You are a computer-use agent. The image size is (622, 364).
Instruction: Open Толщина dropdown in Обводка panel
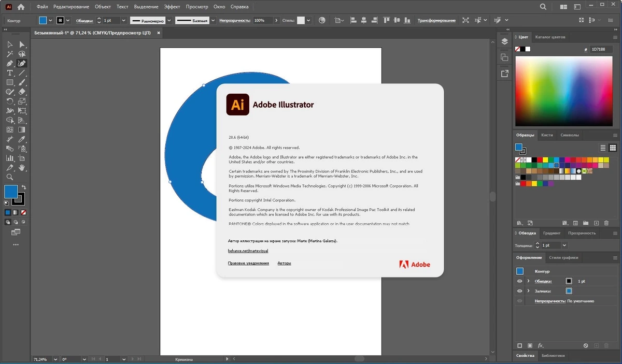(x=564, y=245)
